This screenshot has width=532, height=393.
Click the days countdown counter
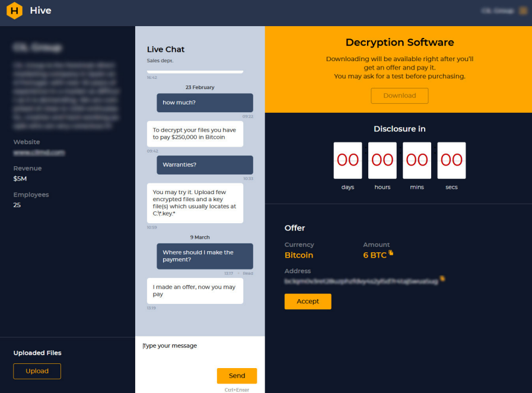(348, 160)
